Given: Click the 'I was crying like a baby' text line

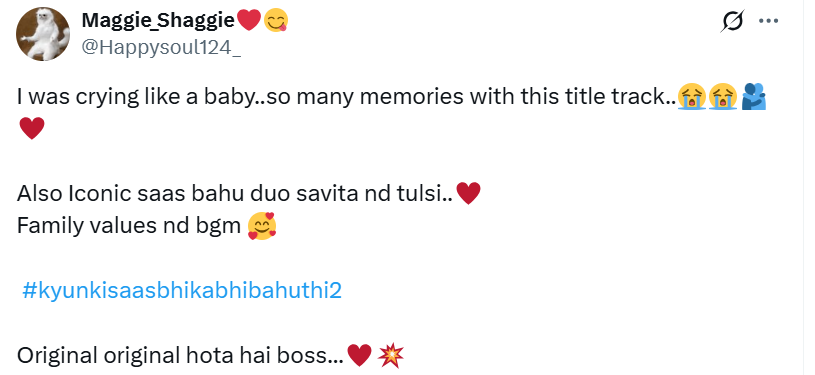Looking at the screenshot, I should pos(347,97).
